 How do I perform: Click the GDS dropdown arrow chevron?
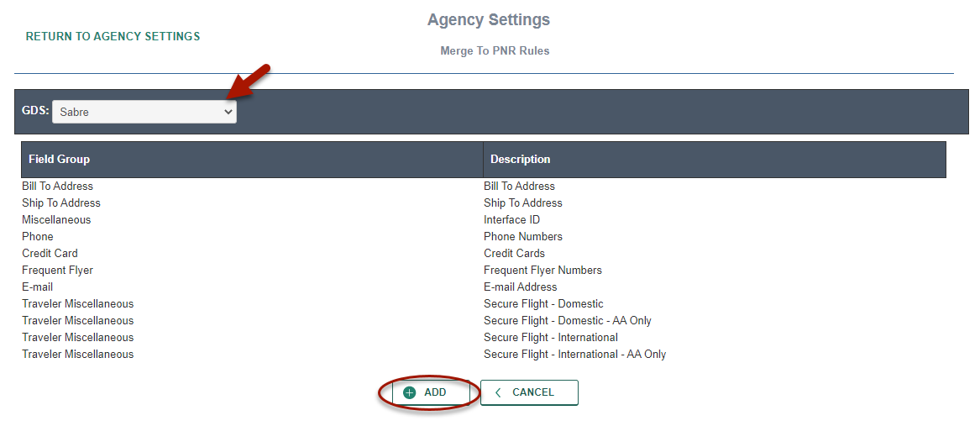[x=228, y=112]
